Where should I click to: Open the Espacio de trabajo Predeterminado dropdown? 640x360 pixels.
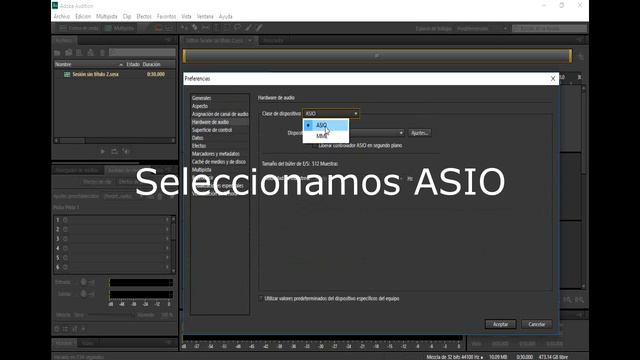482,29
